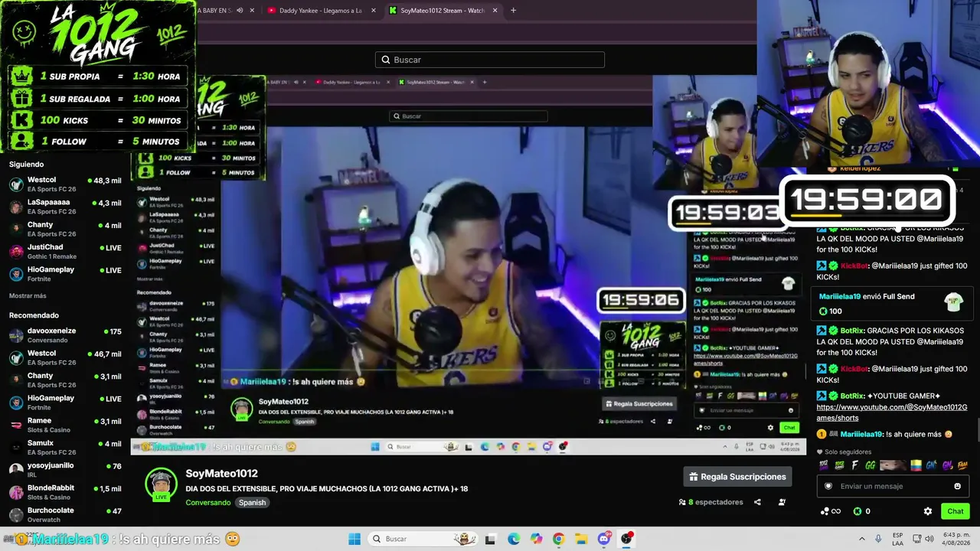Click the Regala Suscripciones button
Screen dimensions: 980x551
coord(737,477)
